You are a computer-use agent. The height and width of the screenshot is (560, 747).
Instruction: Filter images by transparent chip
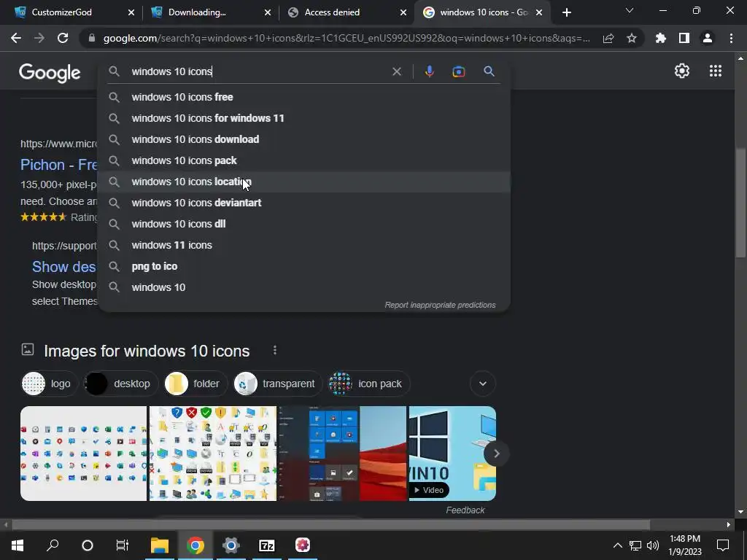pyautogui.click(x=276, y=384)
